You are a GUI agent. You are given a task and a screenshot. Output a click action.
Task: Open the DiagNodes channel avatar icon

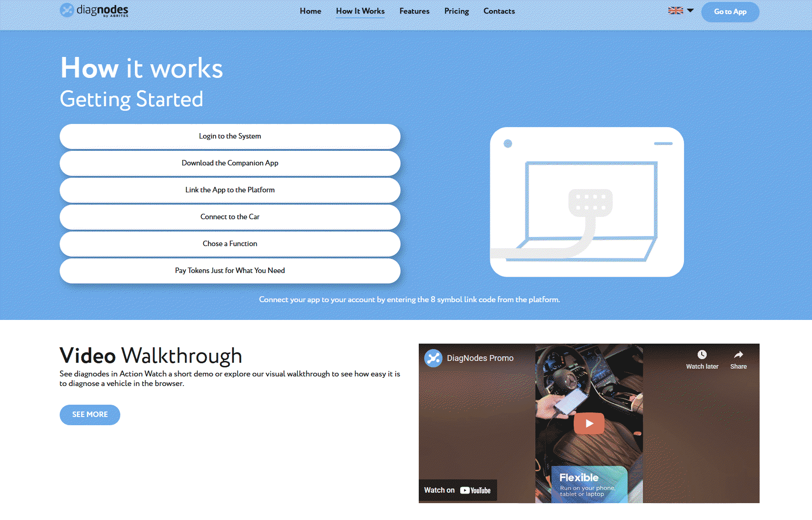(433, 358)
